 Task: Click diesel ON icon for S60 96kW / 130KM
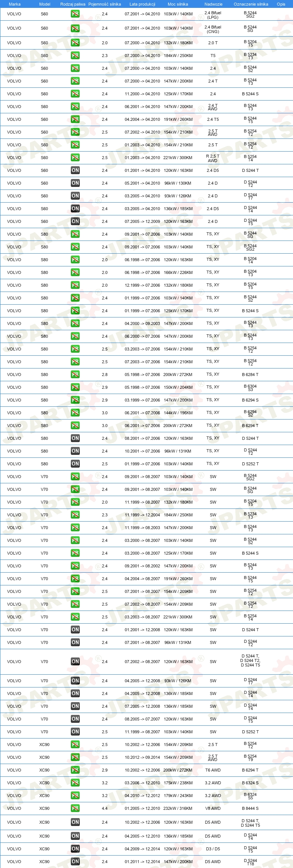[75, 183]
